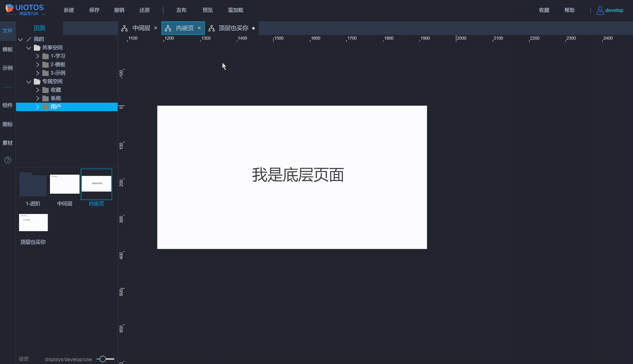Click the unsaved dot on 顶层也买你 tab
The height and width of the screenshot is (364, 633).
point(253,28)
